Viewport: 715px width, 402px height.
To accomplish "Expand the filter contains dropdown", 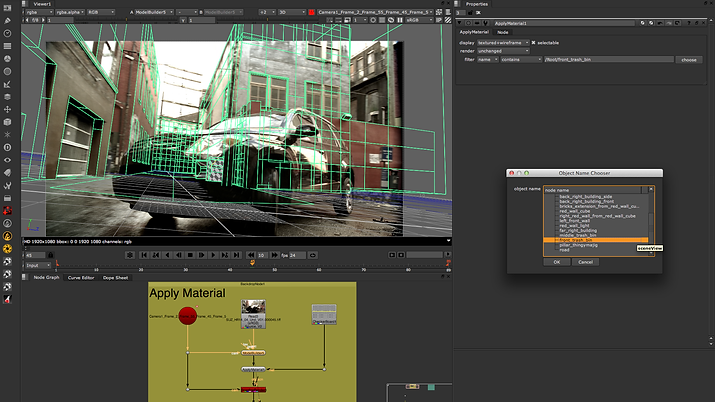I will [519, 60].
